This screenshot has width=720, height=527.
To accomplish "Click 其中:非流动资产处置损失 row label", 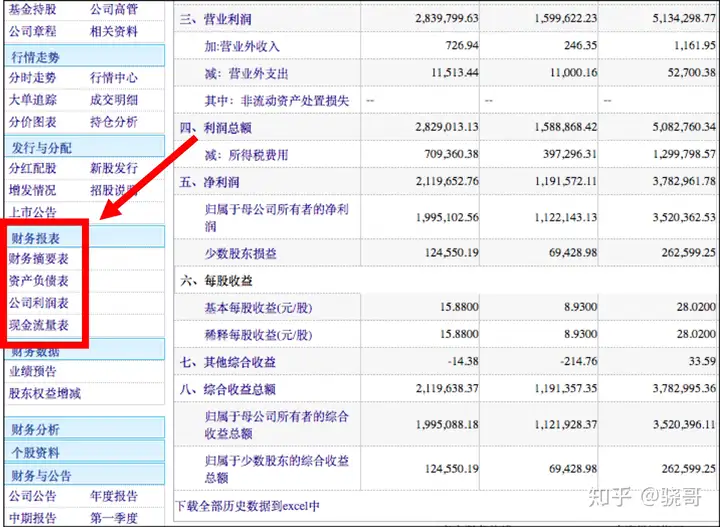I will [277, 100].
